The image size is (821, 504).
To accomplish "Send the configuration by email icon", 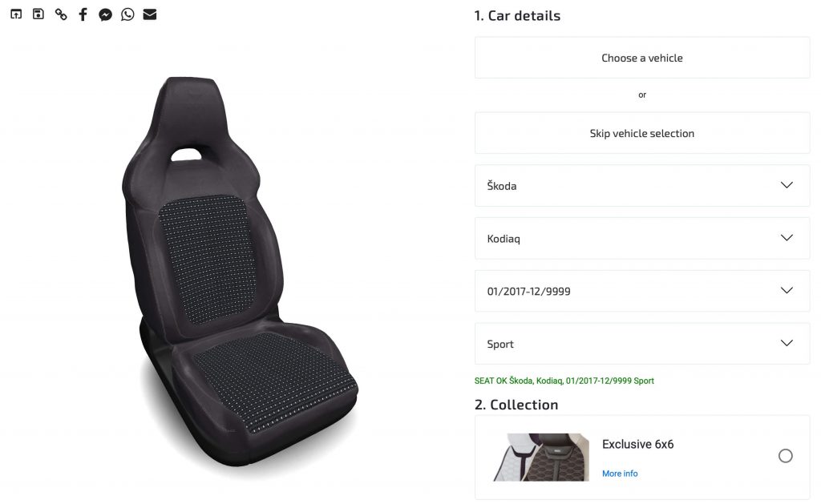I will coord(150,14).
